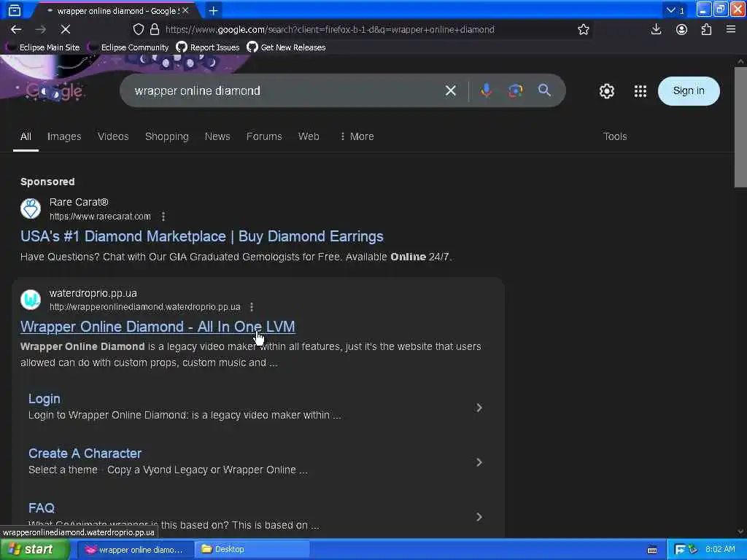Expand the FAQ sitelink chevron
Viewport: 747px width, 560px height.
479,517
